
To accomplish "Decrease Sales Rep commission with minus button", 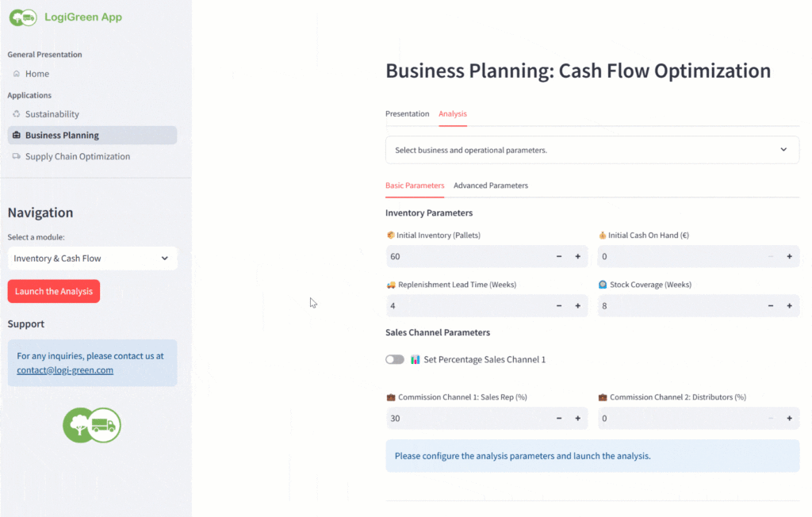I will click(559, 418).
